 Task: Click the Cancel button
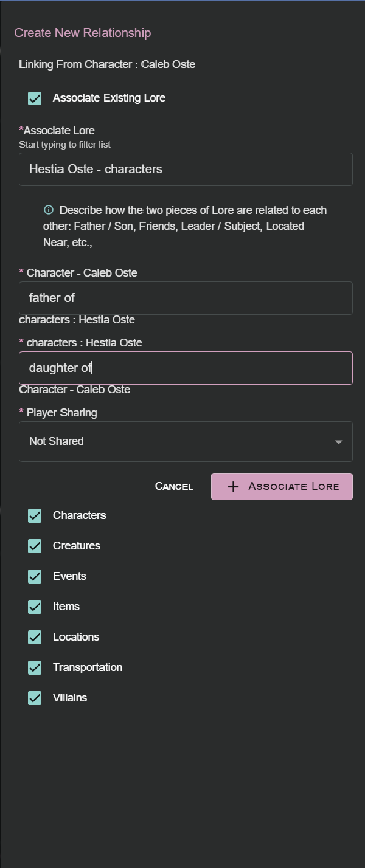pyautogui.click(x=173, y=486)
